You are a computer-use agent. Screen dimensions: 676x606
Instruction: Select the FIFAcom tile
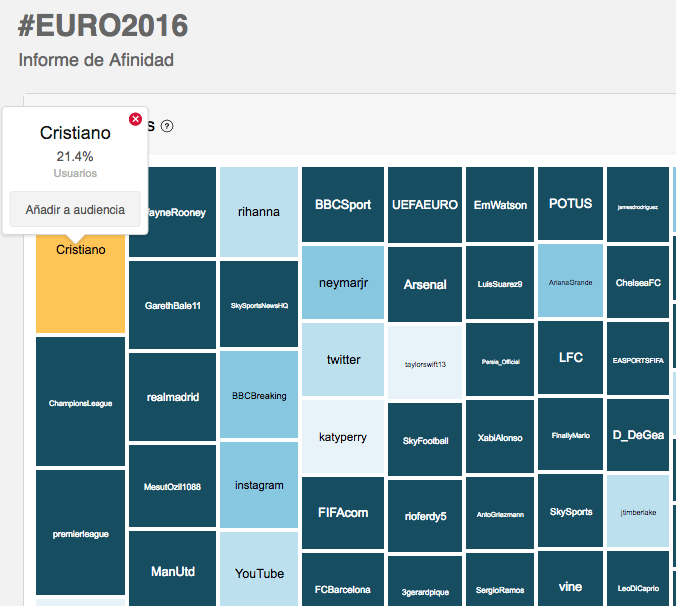pos(343,513)
